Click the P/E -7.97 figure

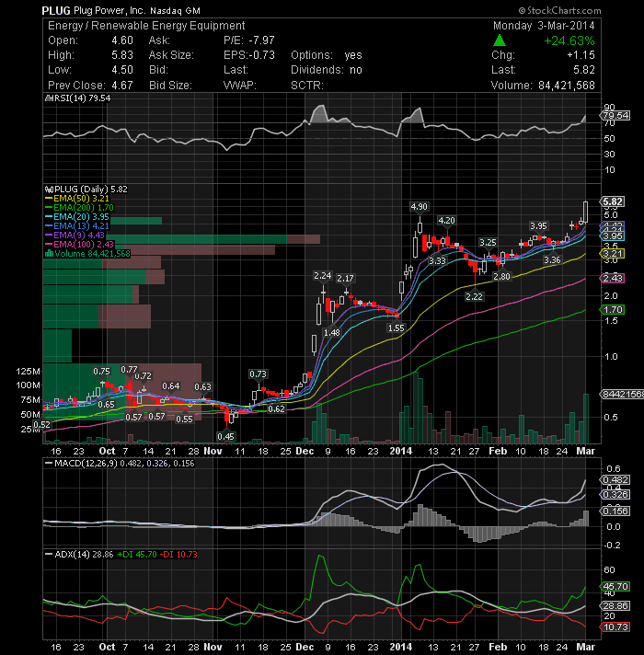pyautogui.click(x=249, y=40)
